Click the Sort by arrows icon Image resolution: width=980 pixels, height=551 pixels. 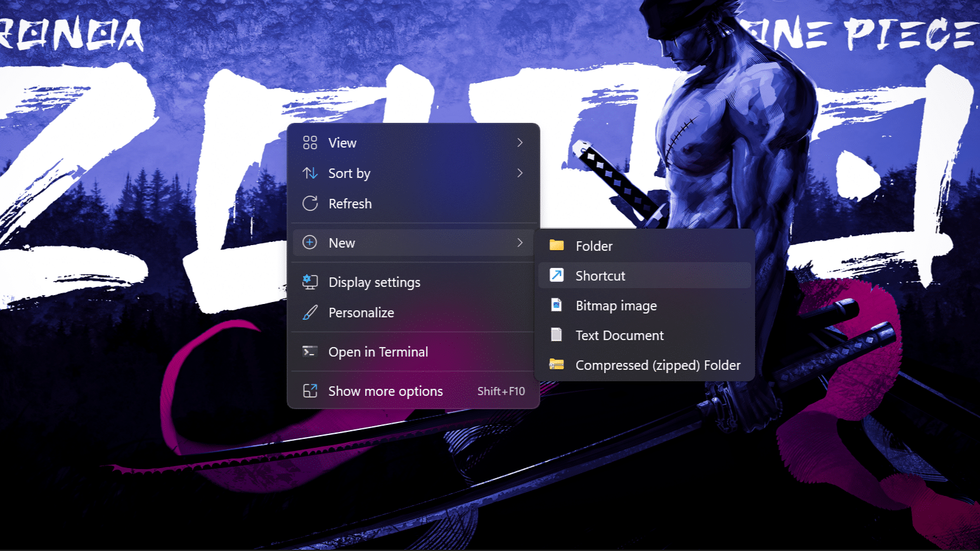[x=310, y=173]
